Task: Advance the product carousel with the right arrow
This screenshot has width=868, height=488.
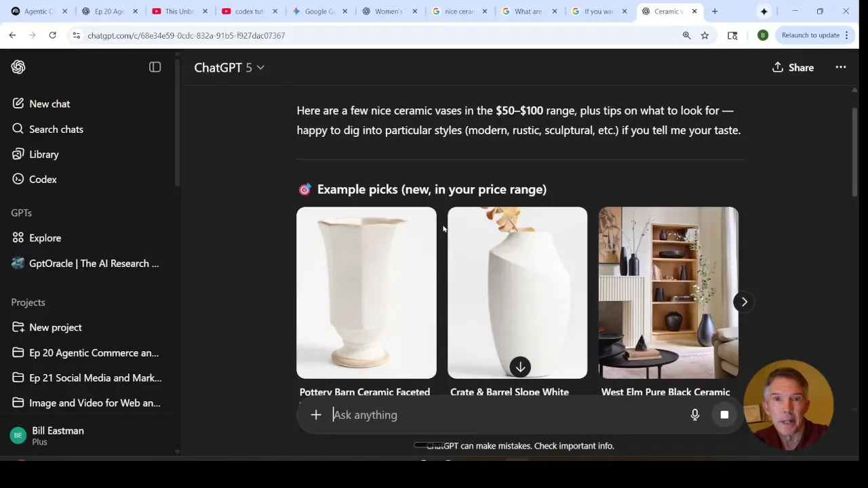Action: 744,302
